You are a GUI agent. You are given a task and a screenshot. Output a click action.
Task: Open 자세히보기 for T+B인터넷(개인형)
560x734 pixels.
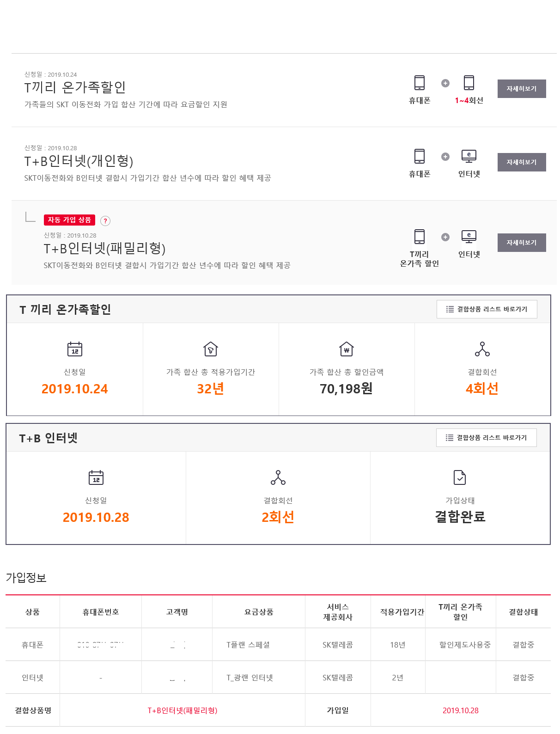(521, 162)
